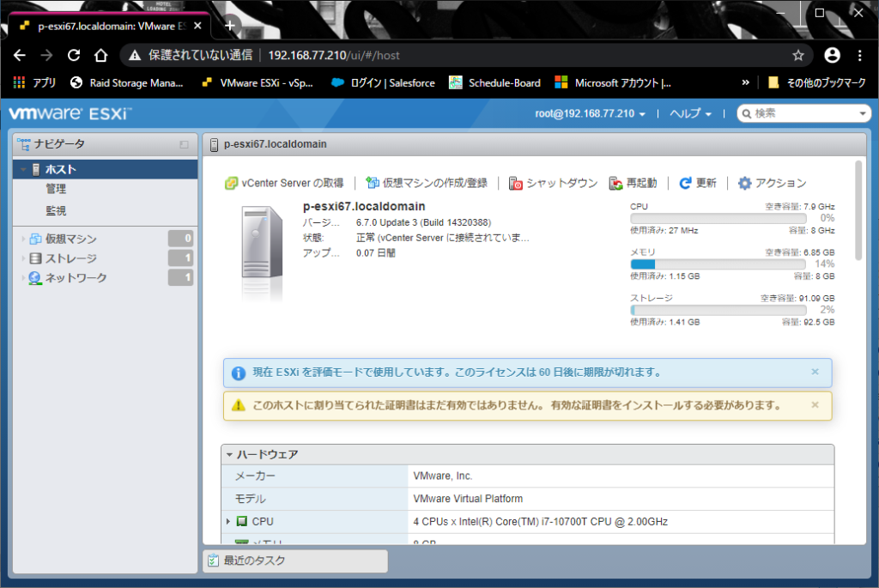Click the 'not secure' warning in address bar
This screenshot has width=879, height=588.
pyautogui.click(x=191, y=55)
